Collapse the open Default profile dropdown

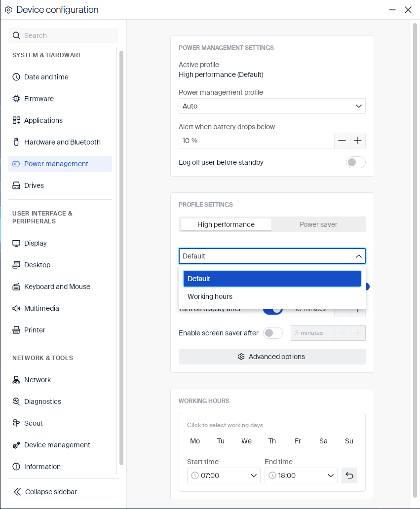point(272,256)
